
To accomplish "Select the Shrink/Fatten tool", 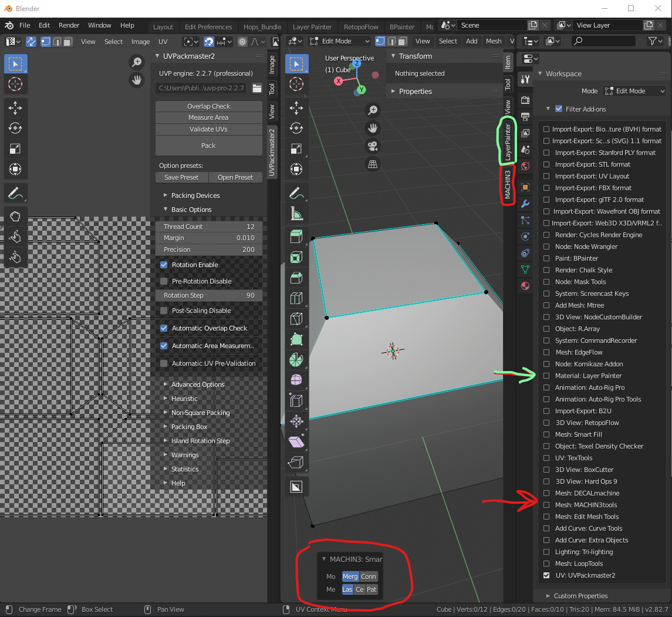I will click(x=296, y=422).
